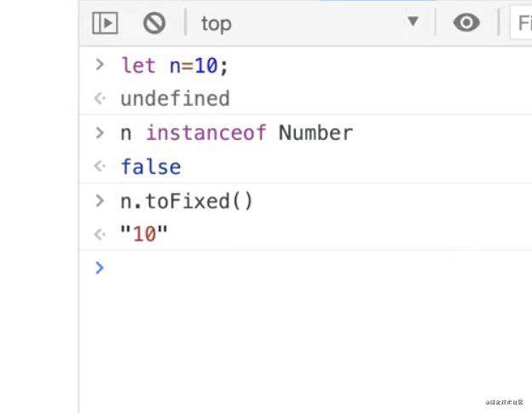Select the 'false' result value
This screenshot has height=413, width=532.
[x=151, y=166]
